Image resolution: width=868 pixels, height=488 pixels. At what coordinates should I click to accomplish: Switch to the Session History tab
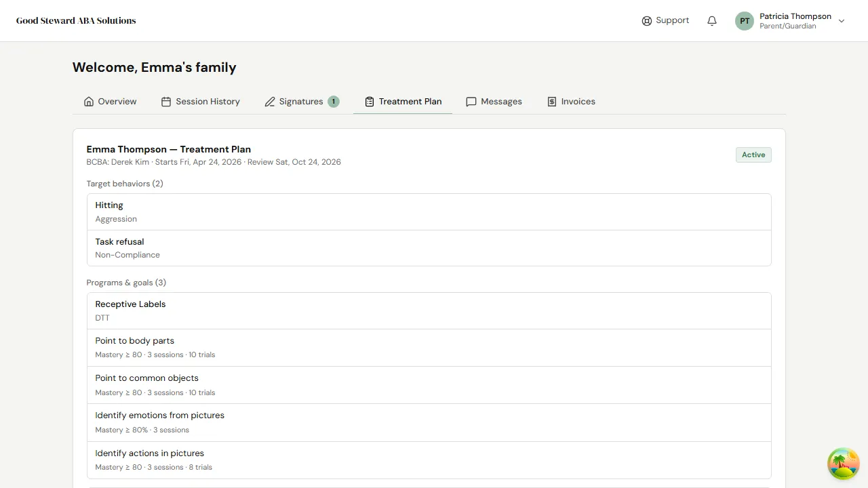coord(208,102)
